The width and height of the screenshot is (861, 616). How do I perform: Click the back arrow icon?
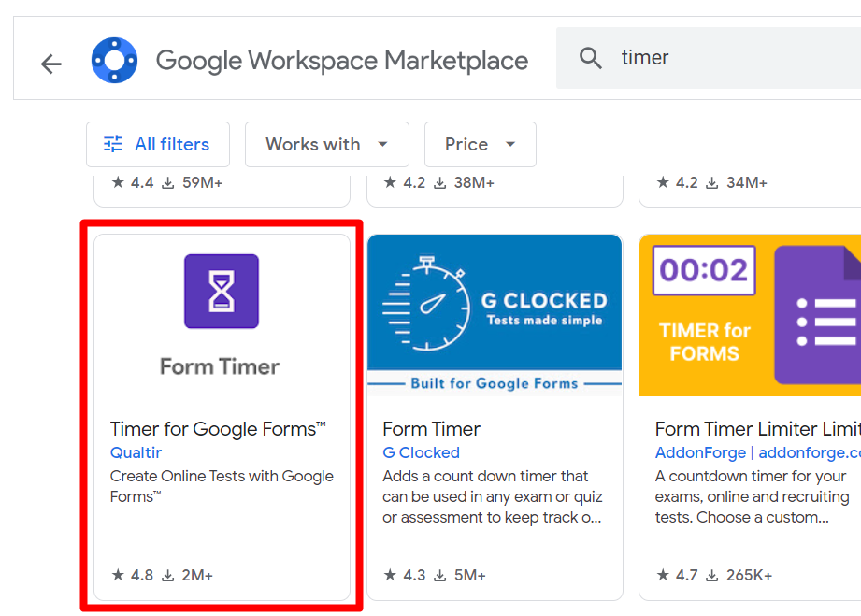50,64
